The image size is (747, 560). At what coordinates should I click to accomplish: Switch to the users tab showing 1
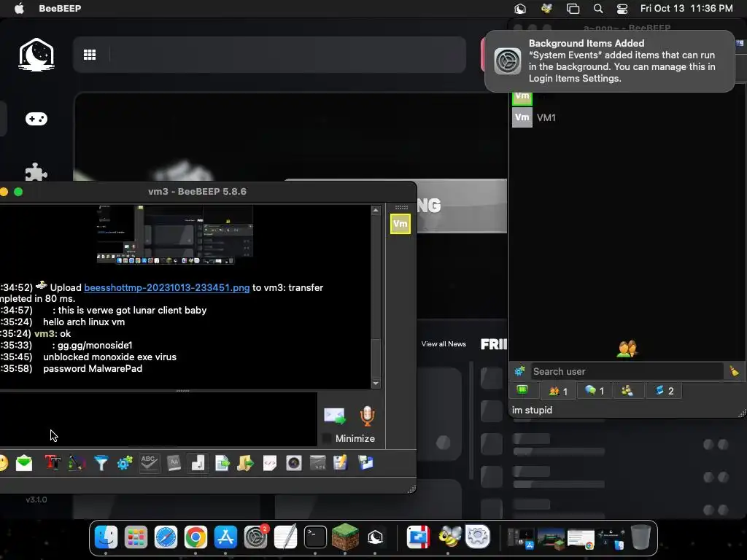point(558,391)
